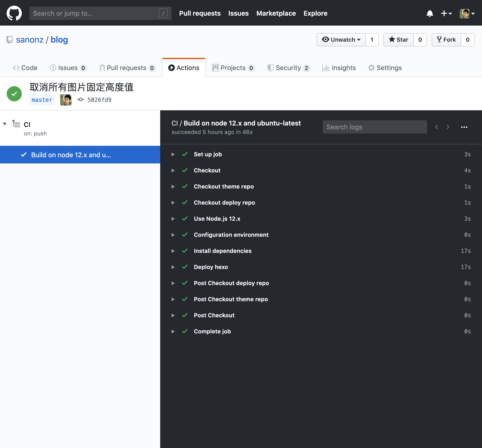Screen dimensions: 482x448
Task: Click the Search logs field
Action: click(x=374, y=127)
